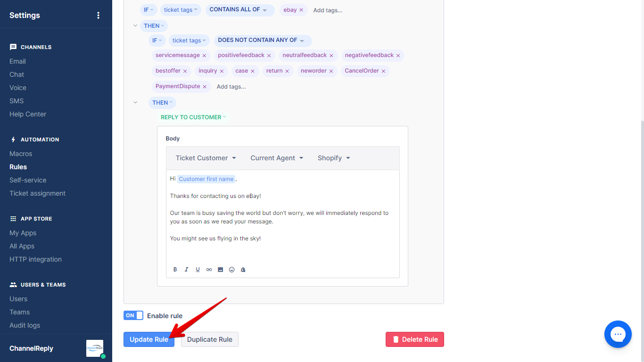
Task: Click the ChannelReply account avatar
Action: point(95,348)
